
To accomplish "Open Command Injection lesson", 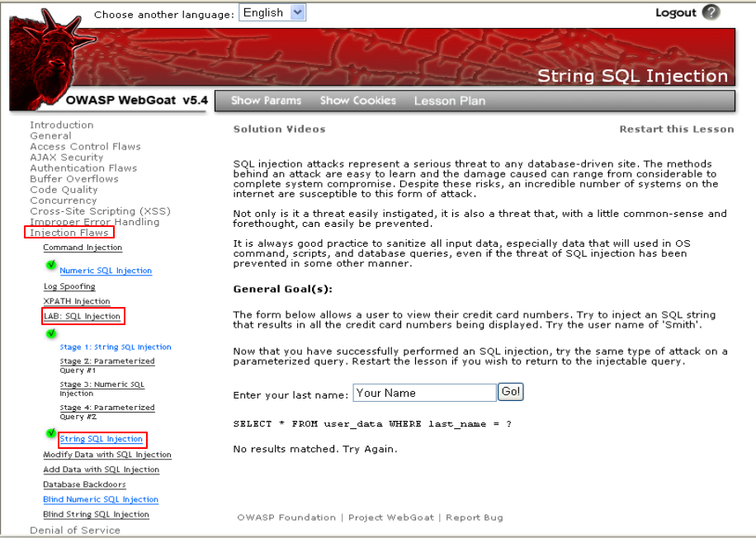I will tap(83, 248).
